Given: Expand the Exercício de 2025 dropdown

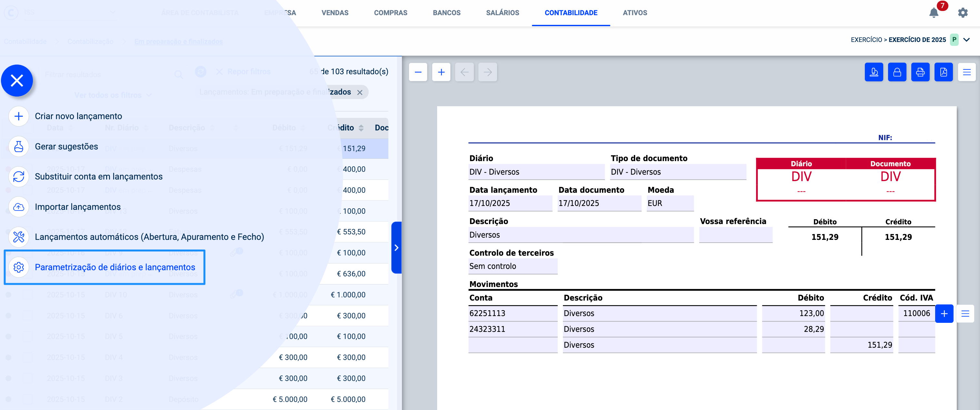Looking at the screenshot, I should (x=966, y=40).
